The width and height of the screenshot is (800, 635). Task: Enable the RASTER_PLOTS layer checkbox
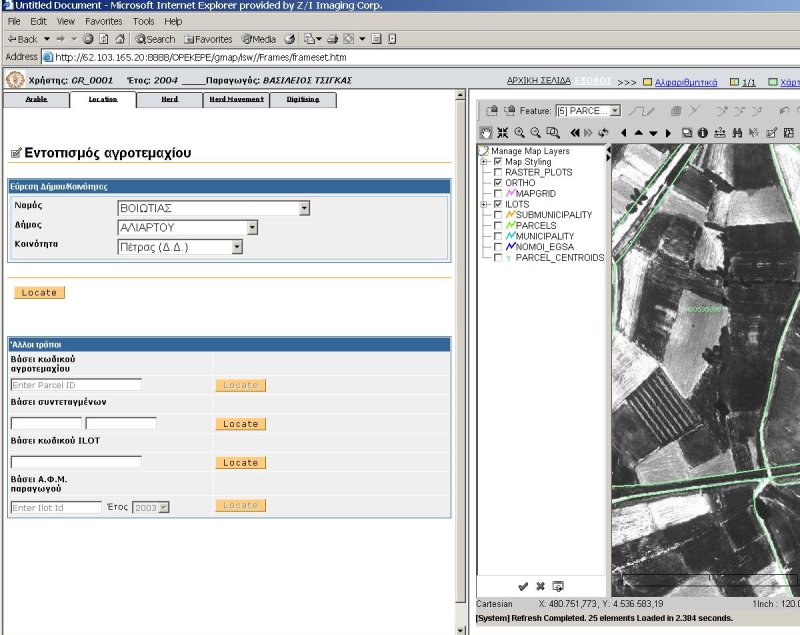[498, 173]
